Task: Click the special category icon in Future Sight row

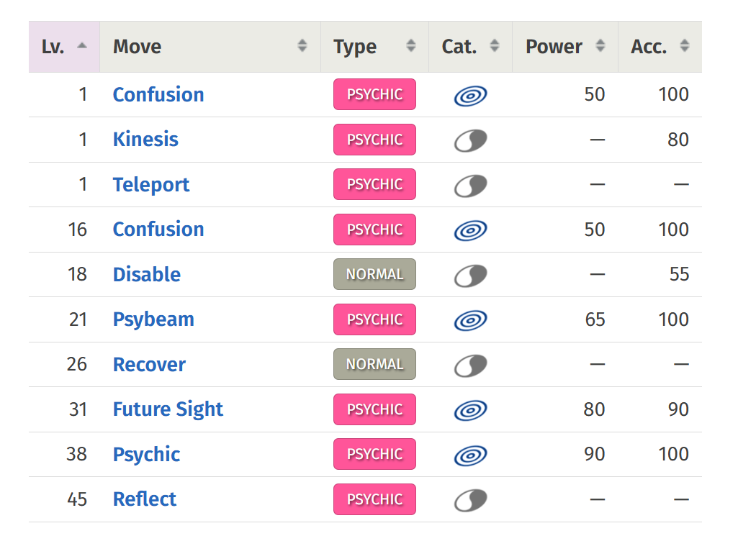Action: tap(471, 410)
